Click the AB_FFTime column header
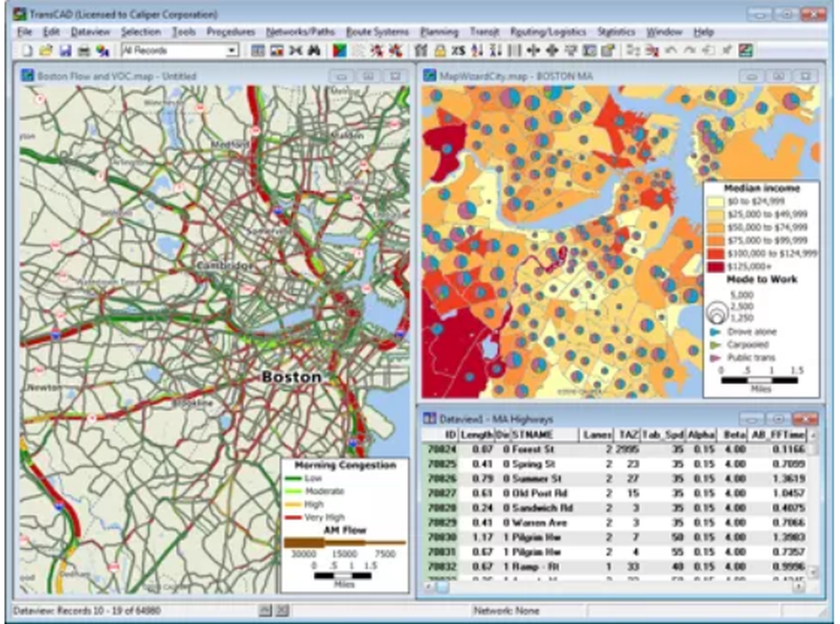 777,435
